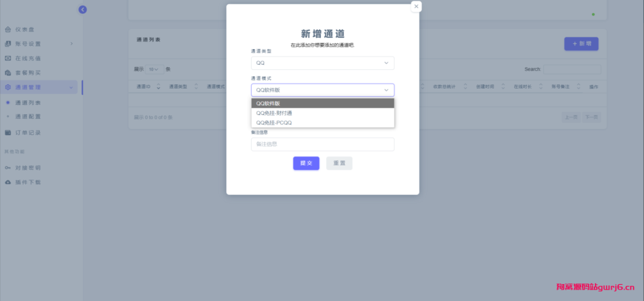This screenshot has width=644, height=301.
Task: Click the + 新增 button
Action: (581, 43)
